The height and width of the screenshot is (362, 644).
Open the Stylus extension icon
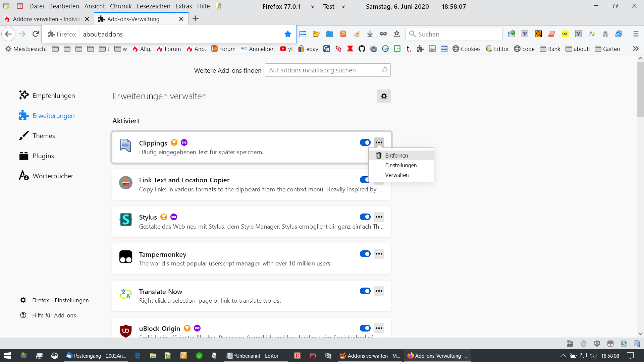pos(126,220)
